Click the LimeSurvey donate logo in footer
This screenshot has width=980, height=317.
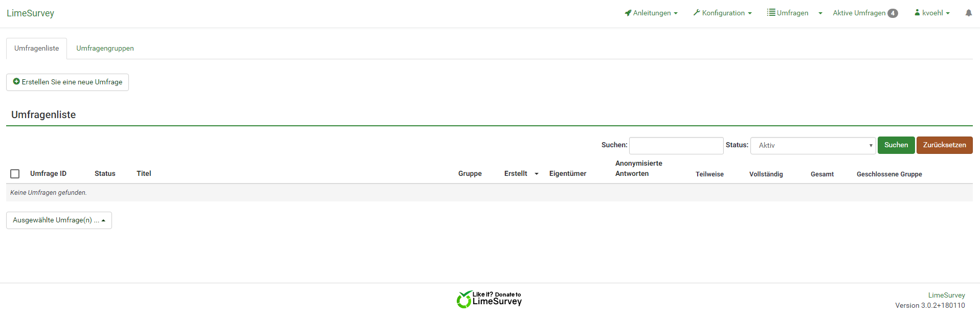pos(489,300)
